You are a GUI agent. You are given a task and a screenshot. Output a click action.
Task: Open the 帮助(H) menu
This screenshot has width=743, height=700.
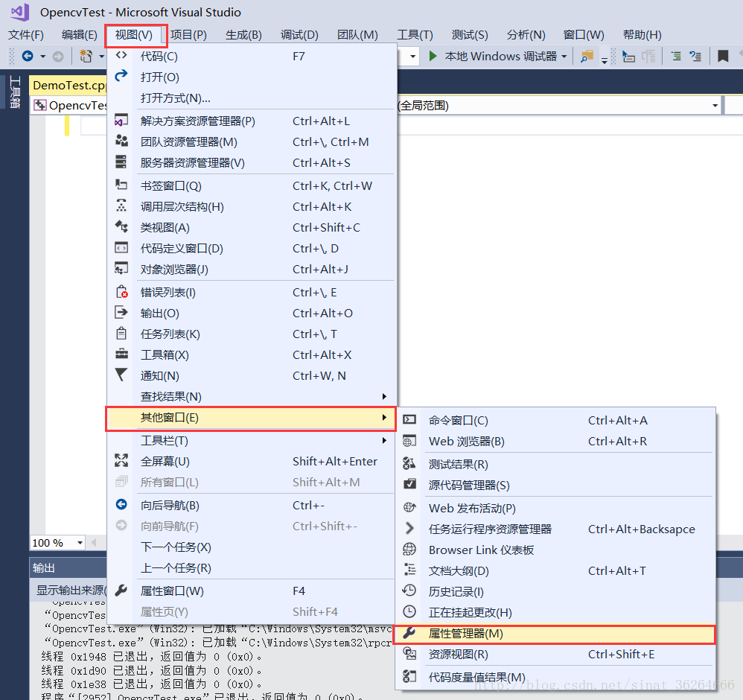click(642, 34)
